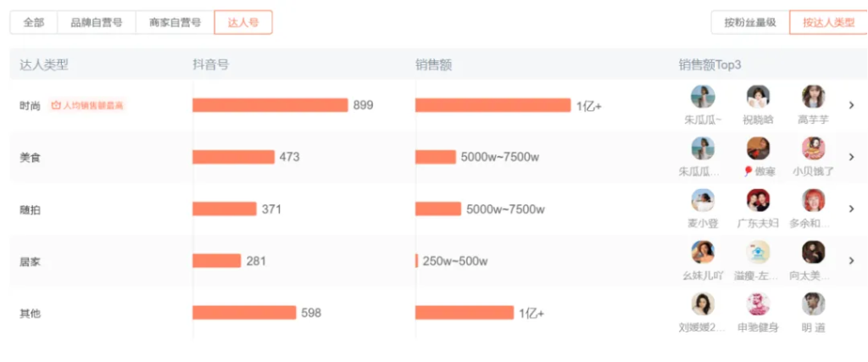Image resolution: width=868 pixels, height=362 pixels.
Task: Open 麦小登 avatar in 随拍 row
Action: tap(703, 200)
